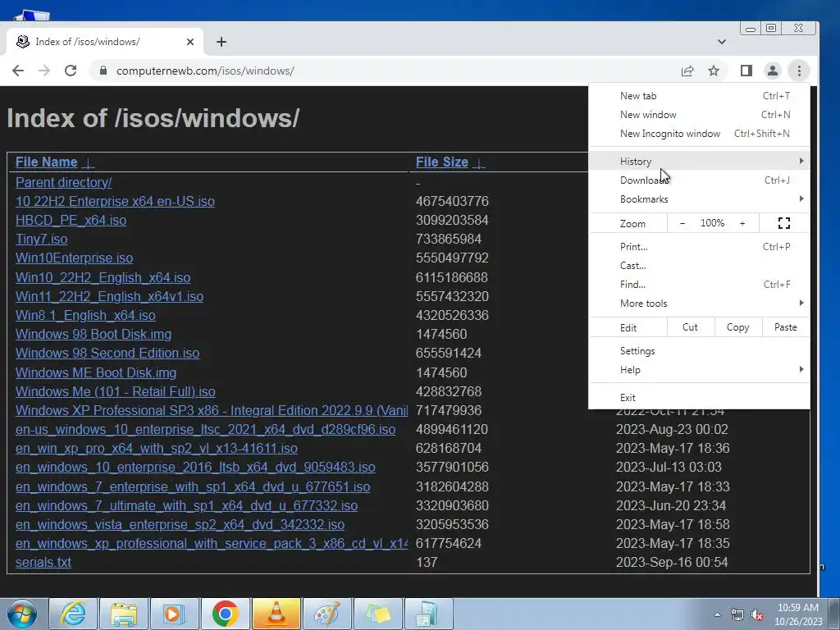Choose New Incognito window
Viewport: 840px width, 630px height.
pos(699,134)
